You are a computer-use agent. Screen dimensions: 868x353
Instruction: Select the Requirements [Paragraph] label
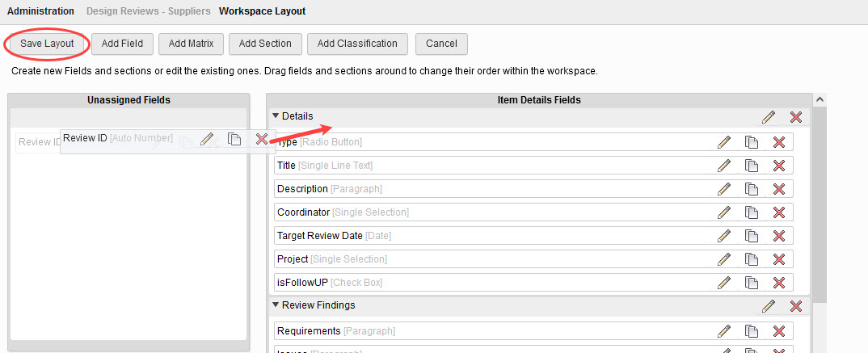pyautogui.click(x=336, y=331)
